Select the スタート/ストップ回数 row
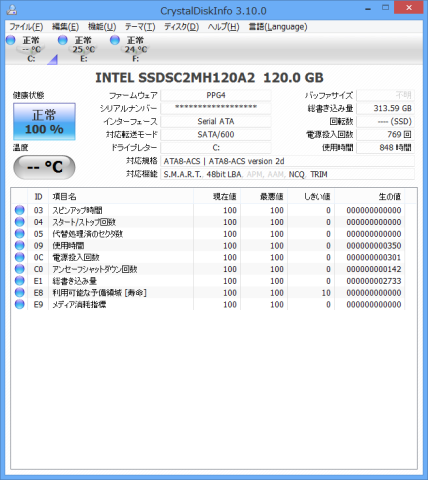The height and width of the screenshot is (480, 428). pyautogui.click(x=208, y=222)
